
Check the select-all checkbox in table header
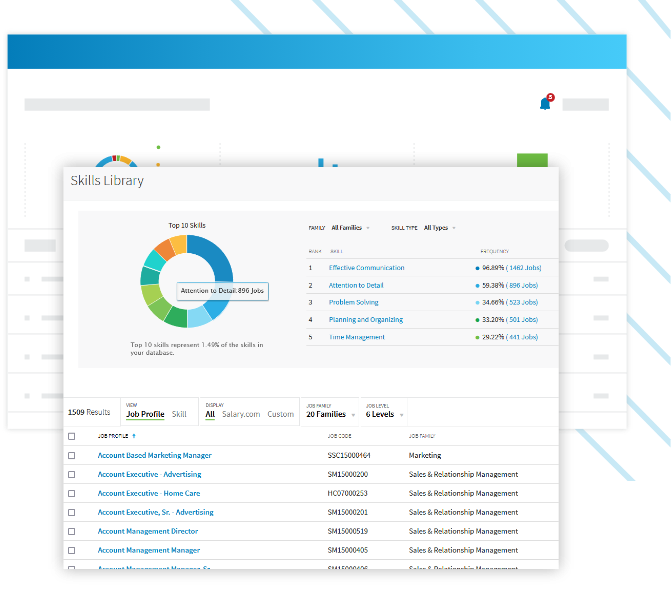[x=71, y=437]
